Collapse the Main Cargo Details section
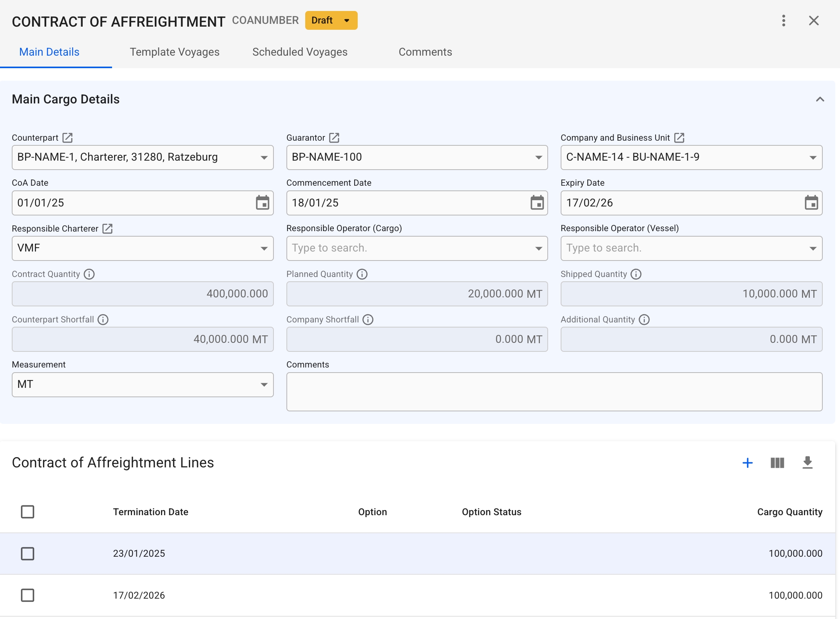 (x=820, y=100)
